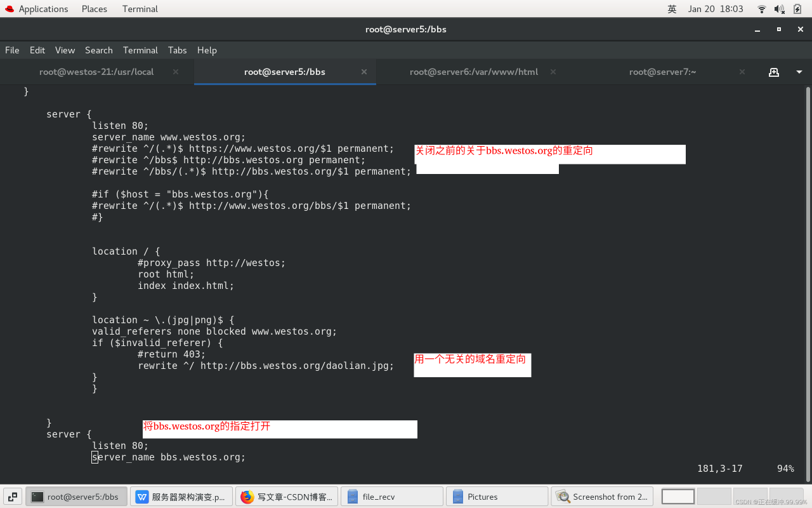Open the Terminal menu in the menu bar
812x508 pixels.
(140, 50)
